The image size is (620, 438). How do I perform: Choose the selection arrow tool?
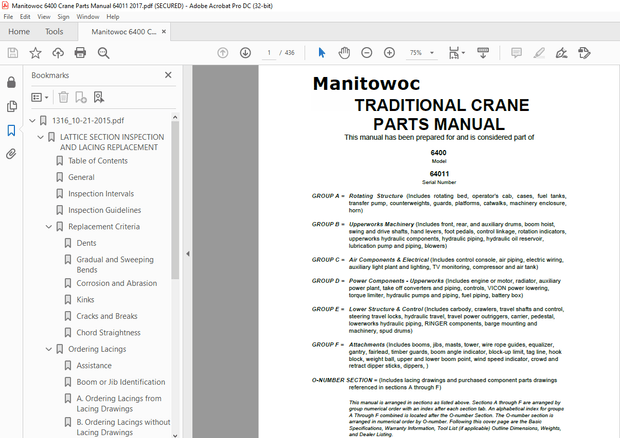point(321,53)
